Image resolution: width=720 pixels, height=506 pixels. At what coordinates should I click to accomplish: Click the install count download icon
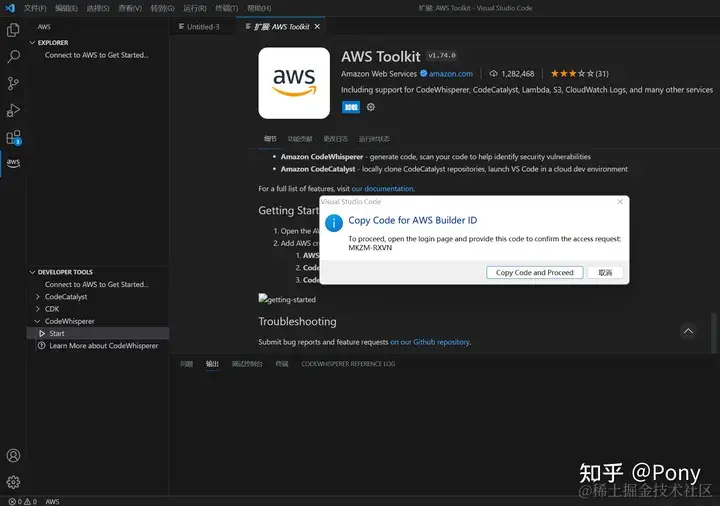[x=493, y=73]
